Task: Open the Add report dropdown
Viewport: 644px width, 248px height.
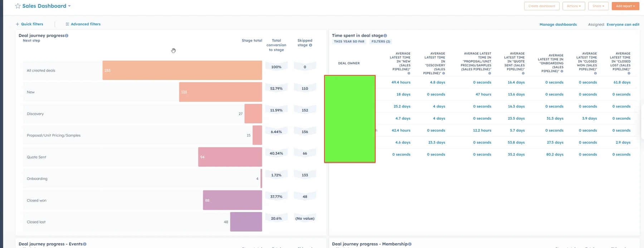Action: click(x=625, y=6)
